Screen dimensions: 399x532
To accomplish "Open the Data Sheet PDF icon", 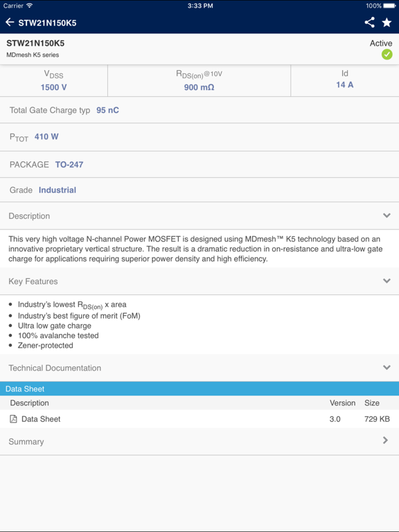I will point(13,418).
